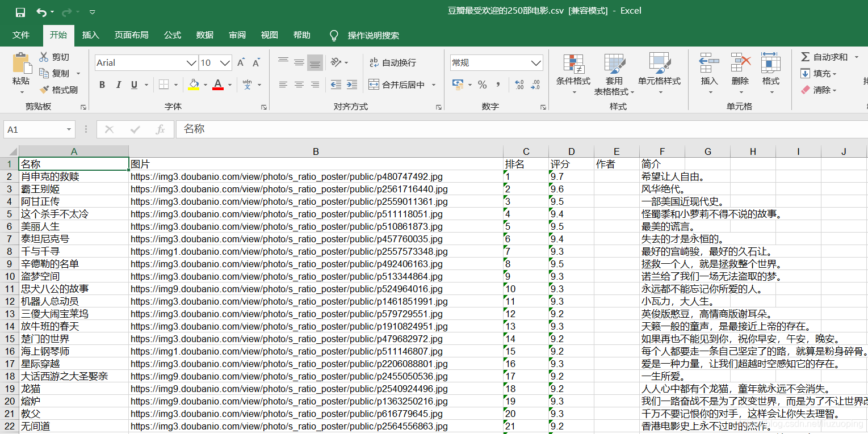Click the text orientation icon
The image size is (868, 434).
click(x=336, y=62)
